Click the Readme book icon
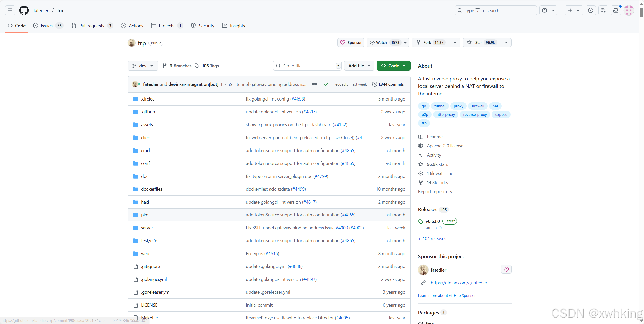 421,137
